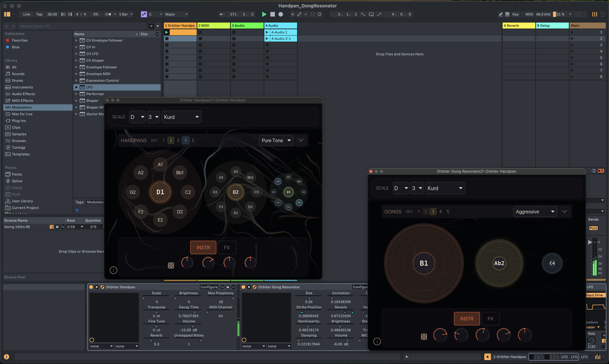Viewport: 609px width, 364px height.
Task: Select Modulators in browser library
Action: point(38,107)
